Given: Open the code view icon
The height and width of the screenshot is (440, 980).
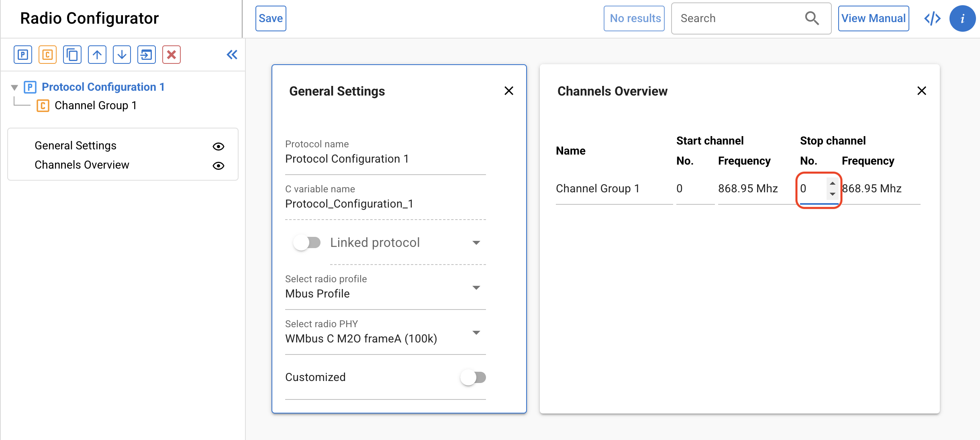Looking at the screenshot, I should pyautogui.click(x=933, y=18).
